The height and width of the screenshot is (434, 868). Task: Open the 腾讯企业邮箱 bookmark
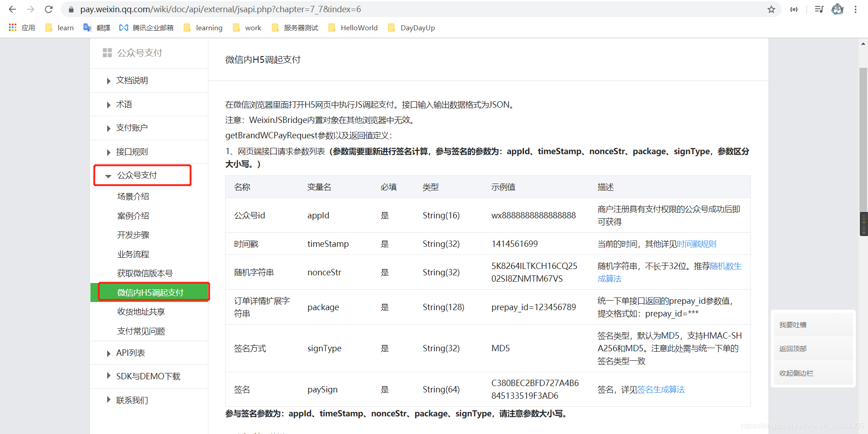[146, 28]
